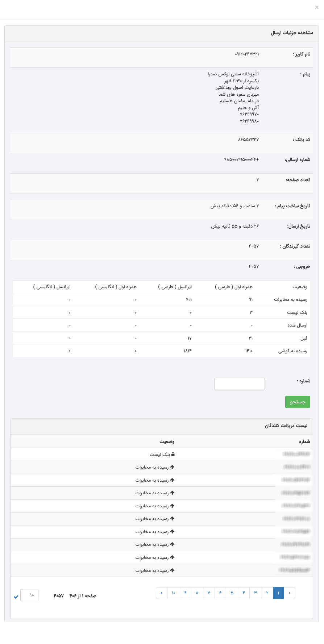
Task: Open page ۱۰ of the recipient list
Action: point(174,593)
